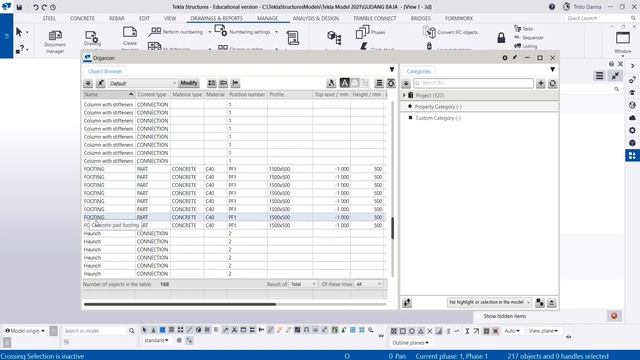Image resolution: width=640 pixels, height=360 pixels.
Task: Open the Categories tab
Action: point(418,71)
